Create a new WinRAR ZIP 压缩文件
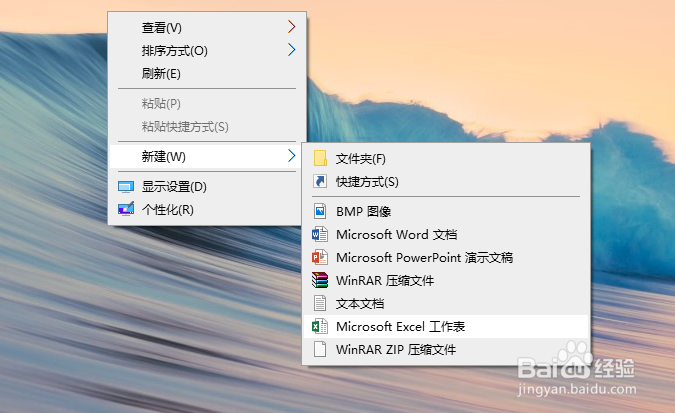Viewport: 675px width, 413px height. click(x=446, y=349)
